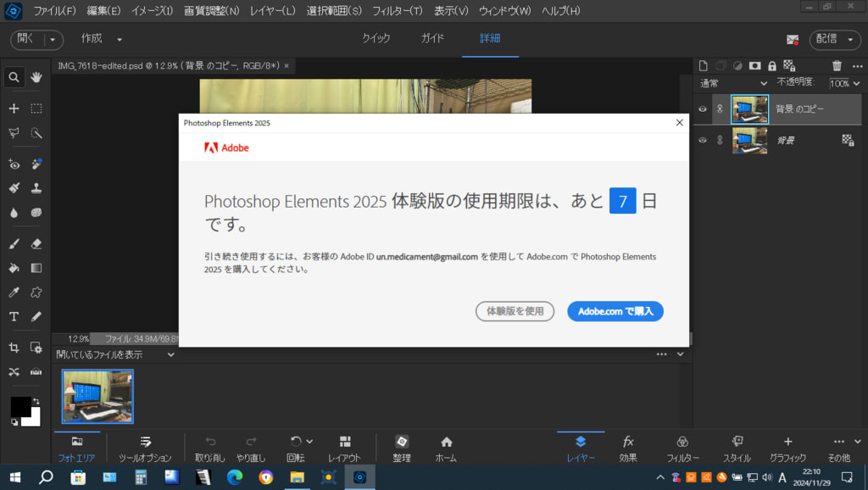
Task: Select the Straighten tool
Action: point(36,371)
